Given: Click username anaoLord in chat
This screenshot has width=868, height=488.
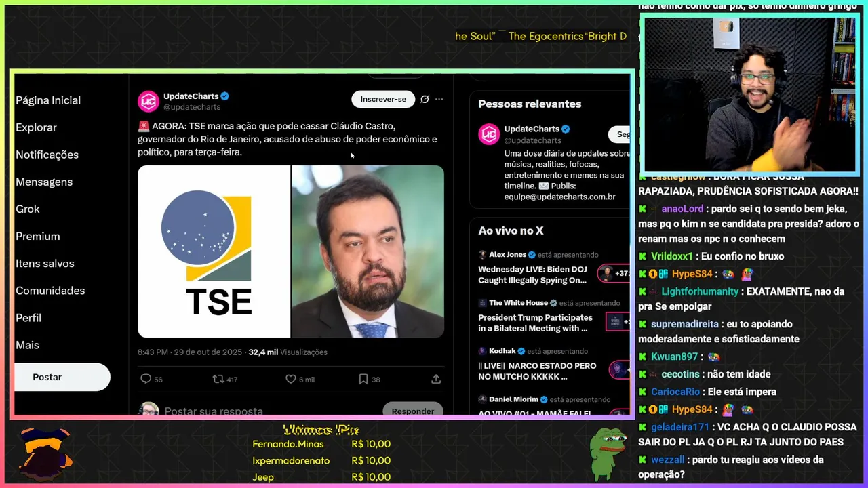Looking at the screenshot, I should [x=682, y=209].
